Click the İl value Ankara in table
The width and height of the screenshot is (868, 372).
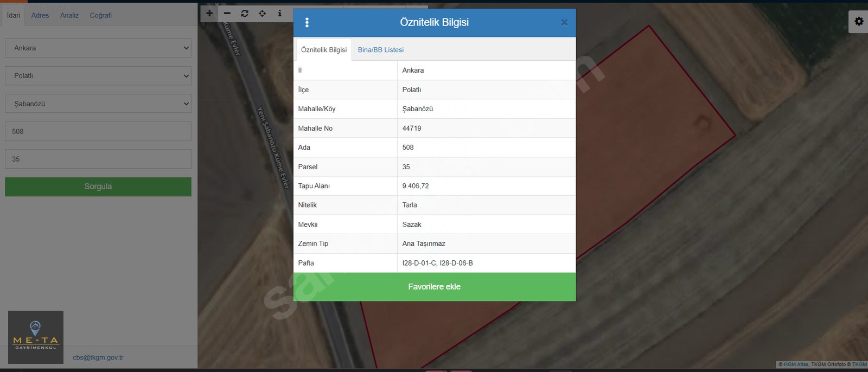click(413, 70)
